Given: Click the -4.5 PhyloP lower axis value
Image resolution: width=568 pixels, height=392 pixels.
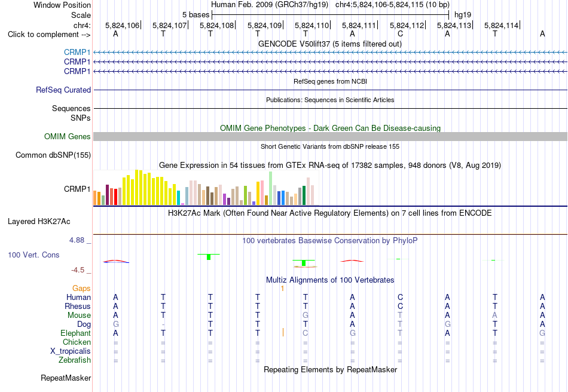Looking at the screenshot, I should pyautogui.click(x=78, y=270).
